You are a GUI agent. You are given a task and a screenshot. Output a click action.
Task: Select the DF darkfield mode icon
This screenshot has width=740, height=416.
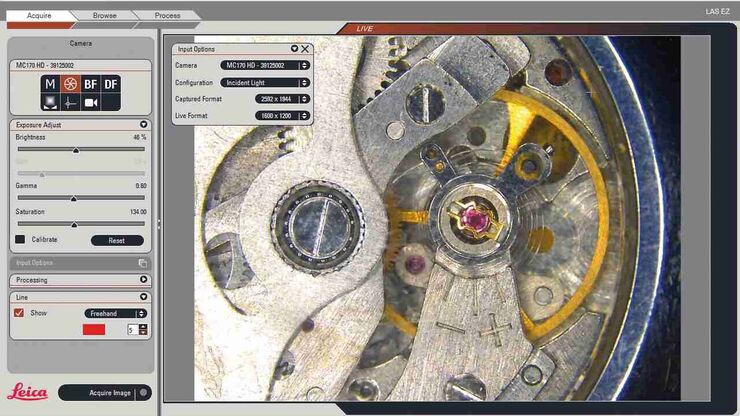[110, 84]
